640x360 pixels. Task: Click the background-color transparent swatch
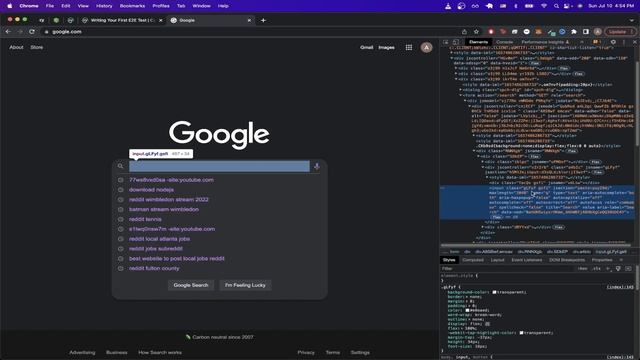[x=494, y=292]
